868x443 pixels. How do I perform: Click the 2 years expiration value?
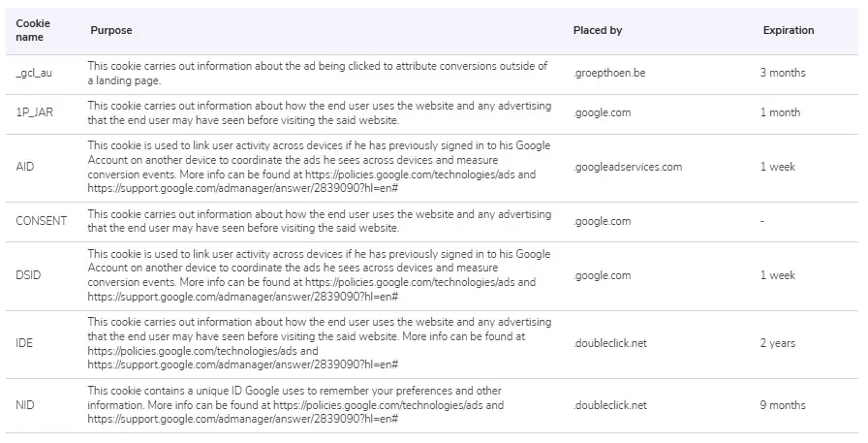pyautogui.click(x=777, y=343)
